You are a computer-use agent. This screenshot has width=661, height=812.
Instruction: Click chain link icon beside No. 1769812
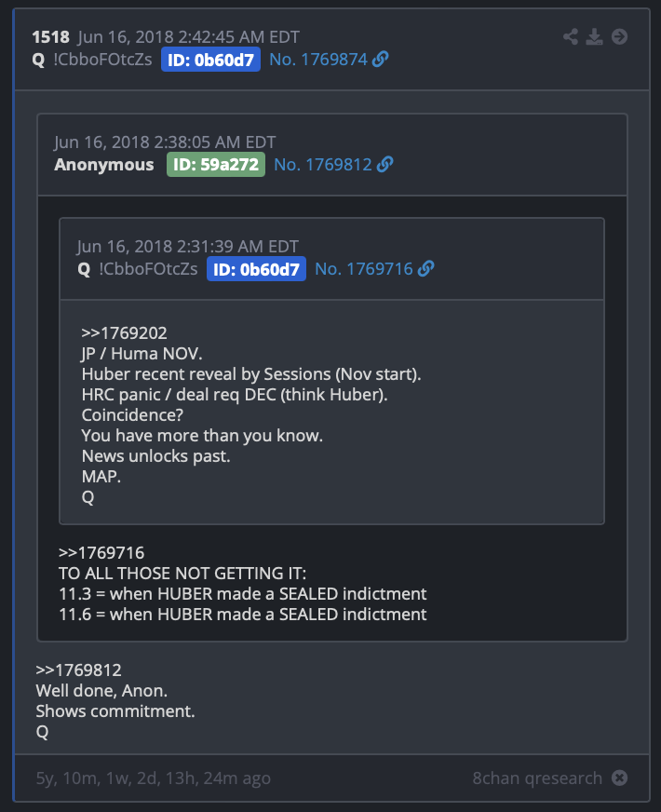[385, 164]
